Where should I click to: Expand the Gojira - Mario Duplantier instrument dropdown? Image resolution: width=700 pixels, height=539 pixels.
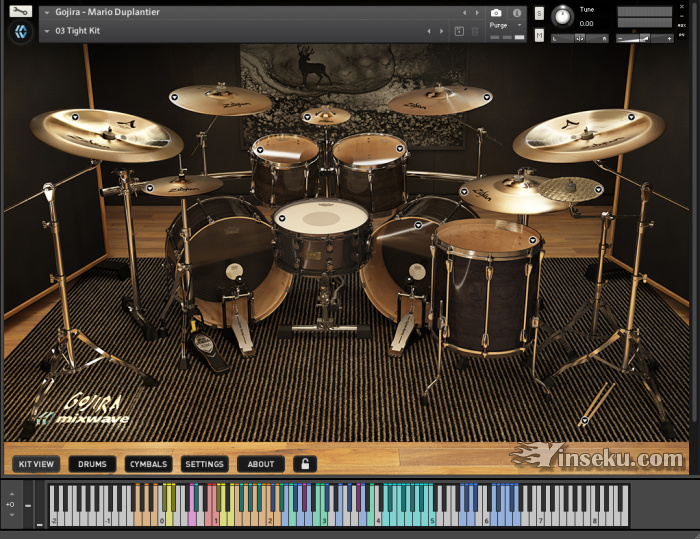click(x=48, y=13)
